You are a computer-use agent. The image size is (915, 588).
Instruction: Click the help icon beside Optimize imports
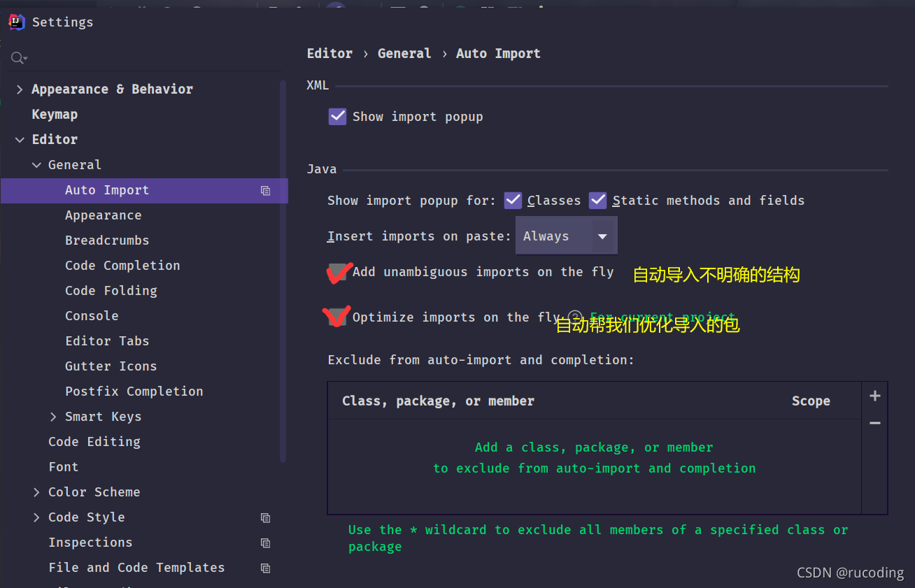575,317
